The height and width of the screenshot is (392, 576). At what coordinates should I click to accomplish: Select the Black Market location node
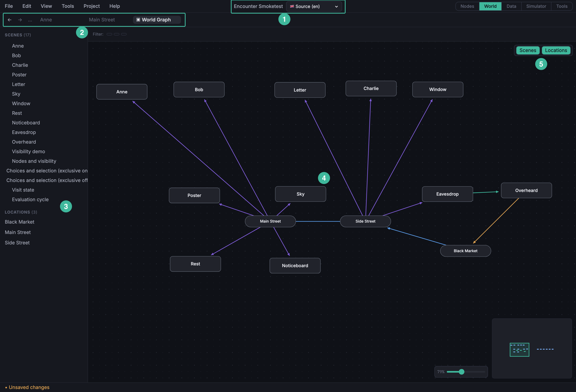click(465, 251)
